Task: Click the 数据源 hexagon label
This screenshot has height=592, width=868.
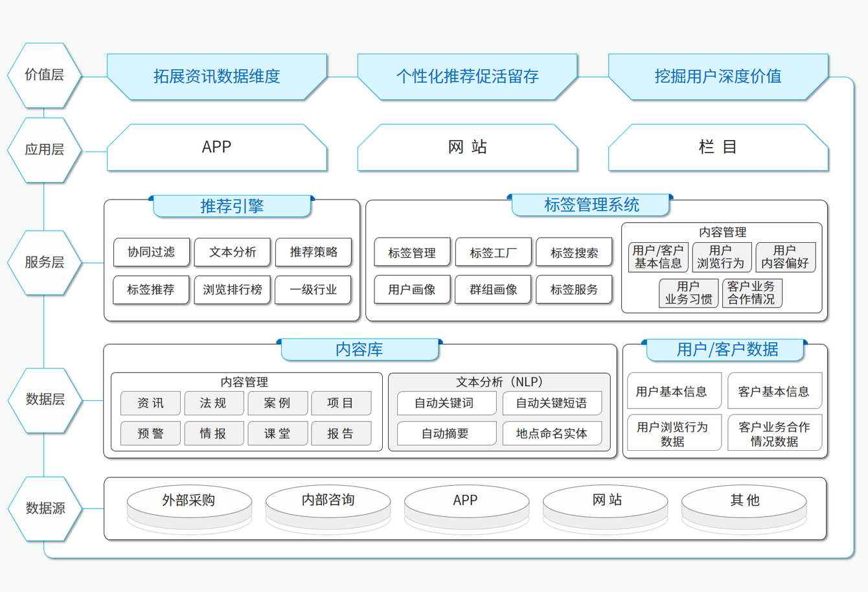Action: (45, 508)
